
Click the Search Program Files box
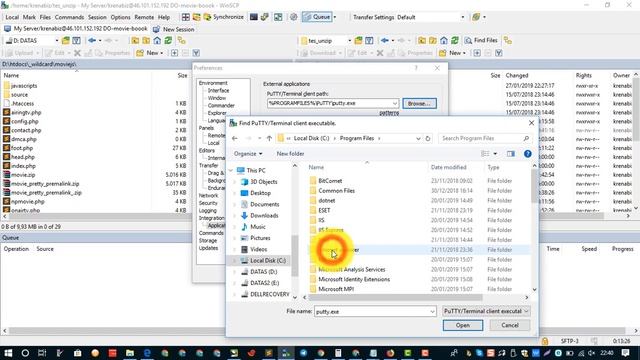(485, 138)
